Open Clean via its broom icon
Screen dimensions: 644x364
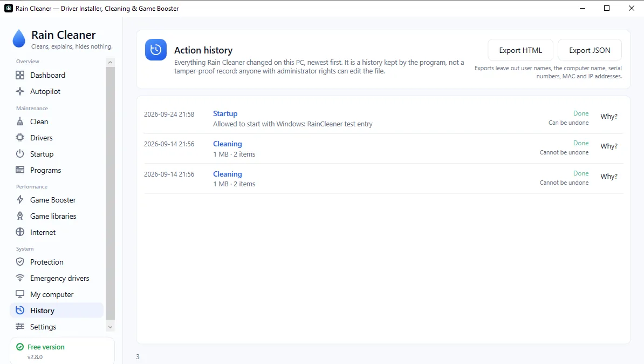(x=20, y=122)
